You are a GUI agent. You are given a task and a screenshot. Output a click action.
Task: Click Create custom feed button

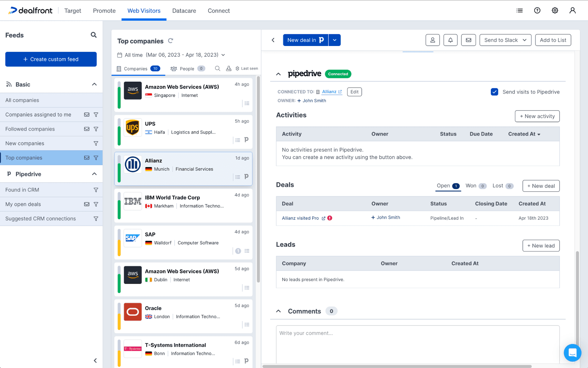[51, 59]
